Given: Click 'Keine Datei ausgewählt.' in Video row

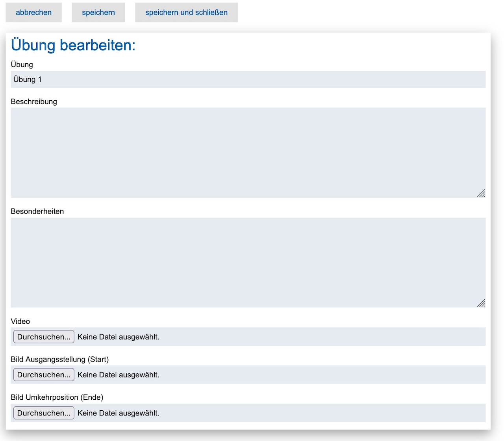Looking at the screenshot, I should click(119, 337).
